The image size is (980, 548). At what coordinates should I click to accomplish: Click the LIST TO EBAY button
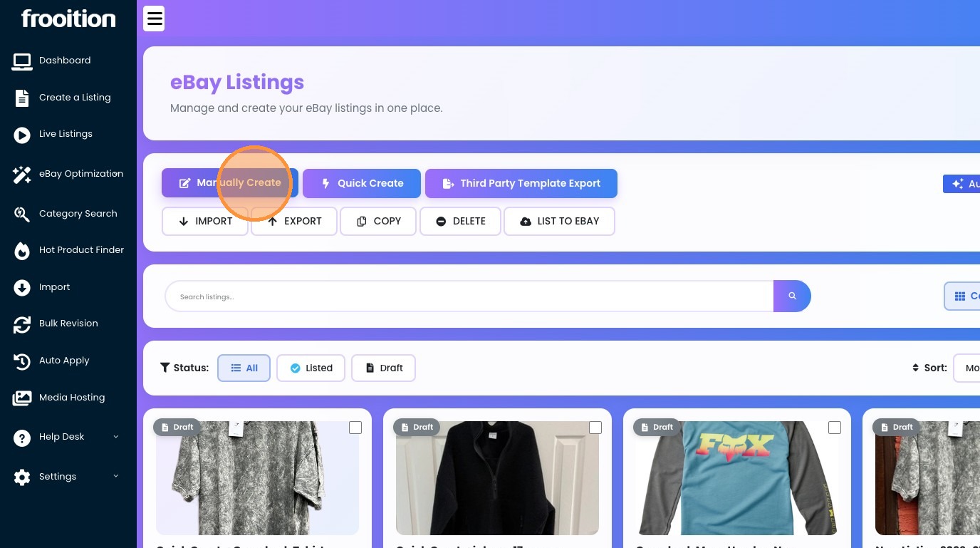point(559,221)
